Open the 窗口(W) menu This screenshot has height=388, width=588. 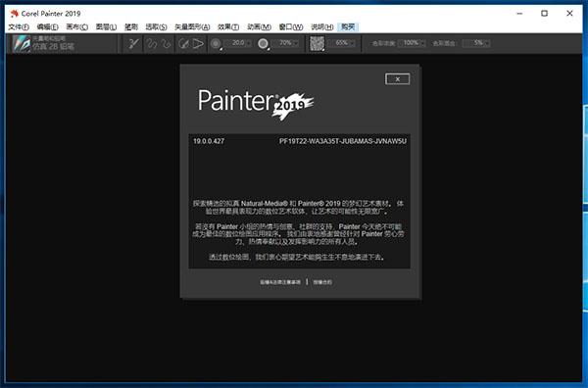coord(291,27)
